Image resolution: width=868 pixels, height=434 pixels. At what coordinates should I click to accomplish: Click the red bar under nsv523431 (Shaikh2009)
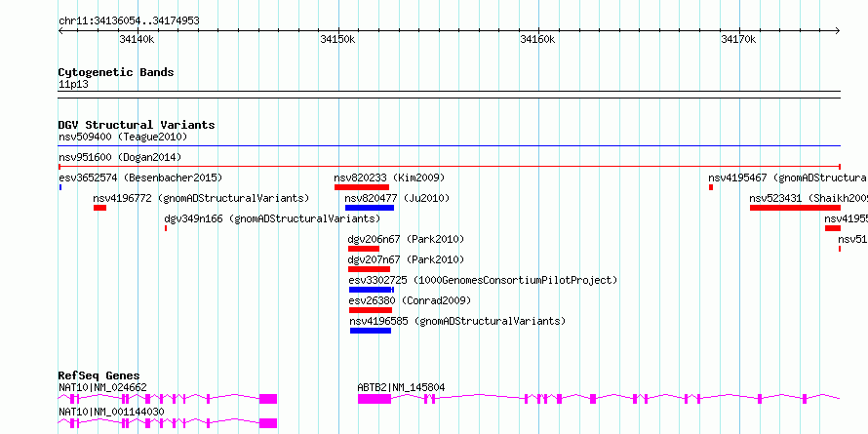795,208
